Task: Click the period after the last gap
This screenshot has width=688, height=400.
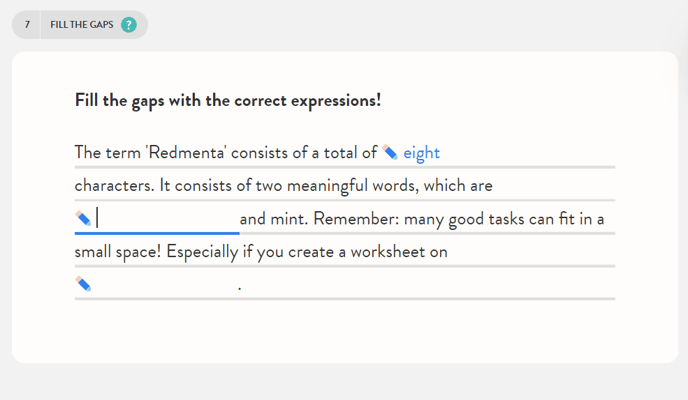Action: click(x=240, y=288)
